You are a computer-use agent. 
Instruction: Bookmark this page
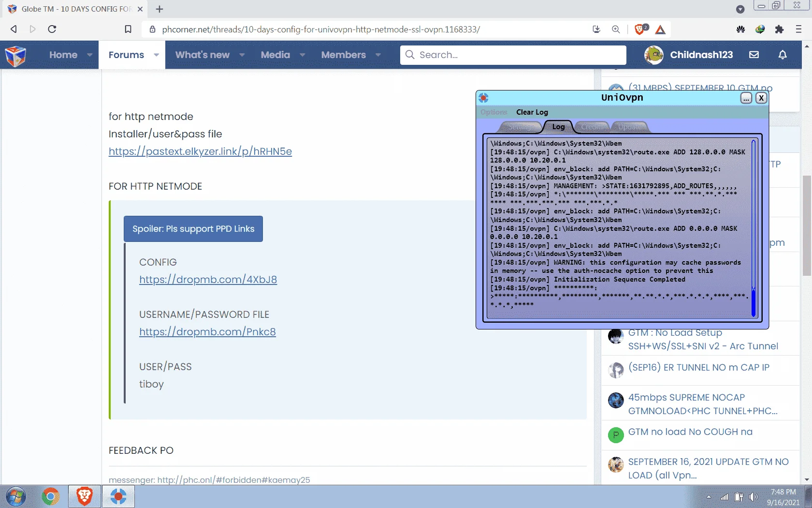[128, 29]
